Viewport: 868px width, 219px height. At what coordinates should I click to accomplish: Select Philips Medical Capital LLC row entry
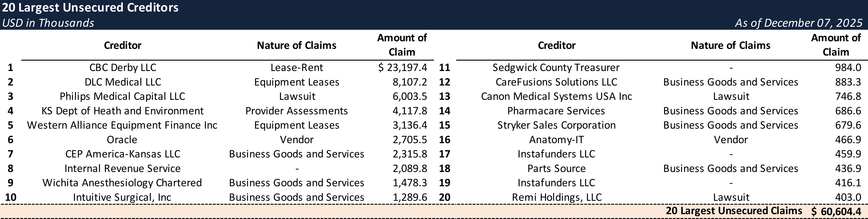tap(122, 97)
